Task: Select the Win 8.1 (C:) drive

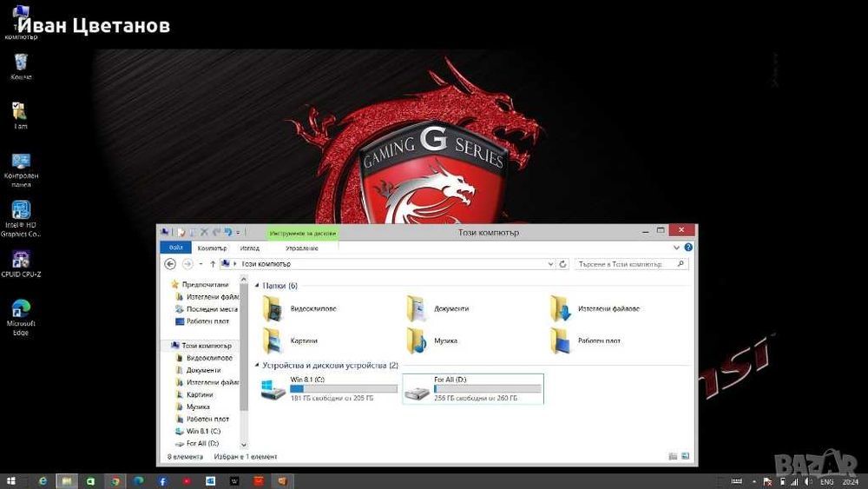Action: coord(329,388)
